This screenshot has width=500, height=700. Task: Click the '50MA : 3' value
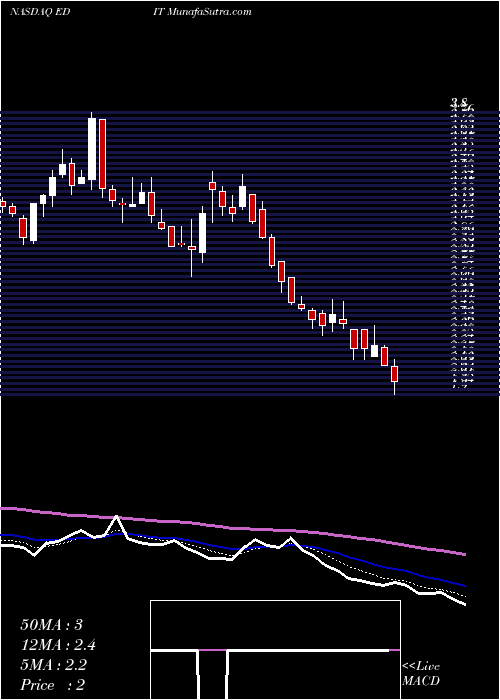click(x=52, y=625)
